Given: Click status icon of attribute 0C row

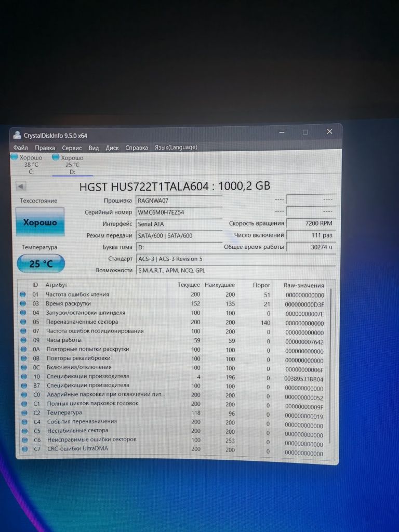Looking at the screenshot, I should 24,367.
